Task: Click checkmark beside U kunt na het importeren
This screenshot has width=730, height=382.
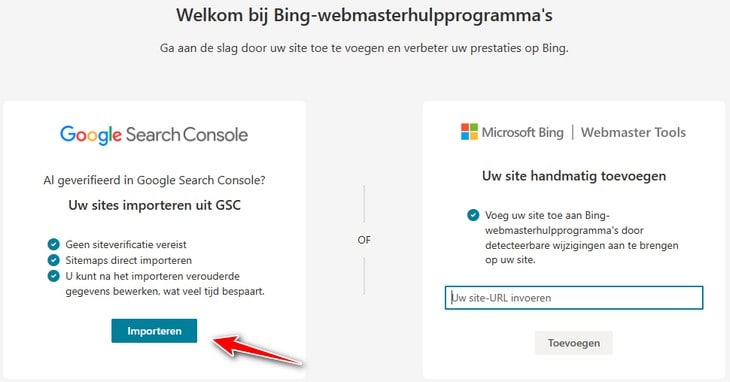Action: (54, 276)
